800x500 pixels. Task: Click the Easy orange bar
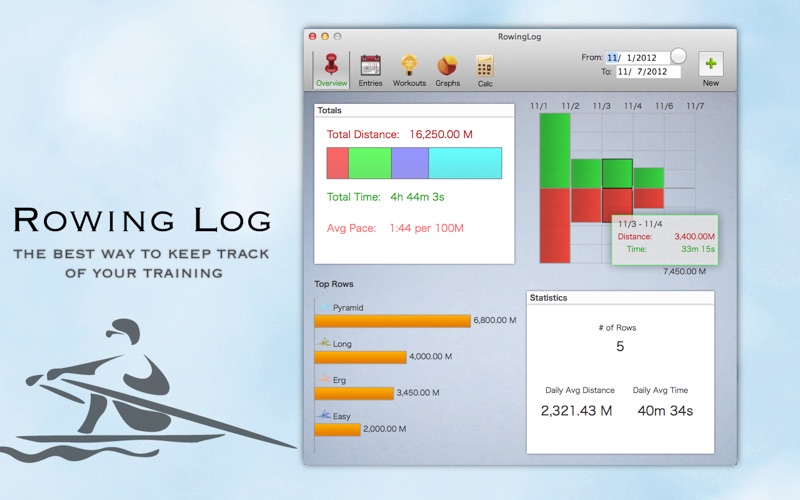point(337,430)
